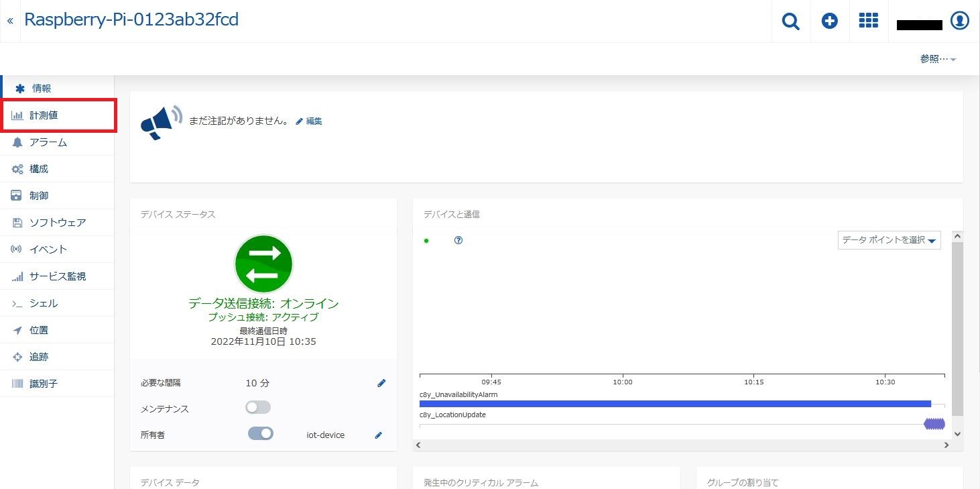Toggle the 所有者 switch

click(x=261, y=434)
